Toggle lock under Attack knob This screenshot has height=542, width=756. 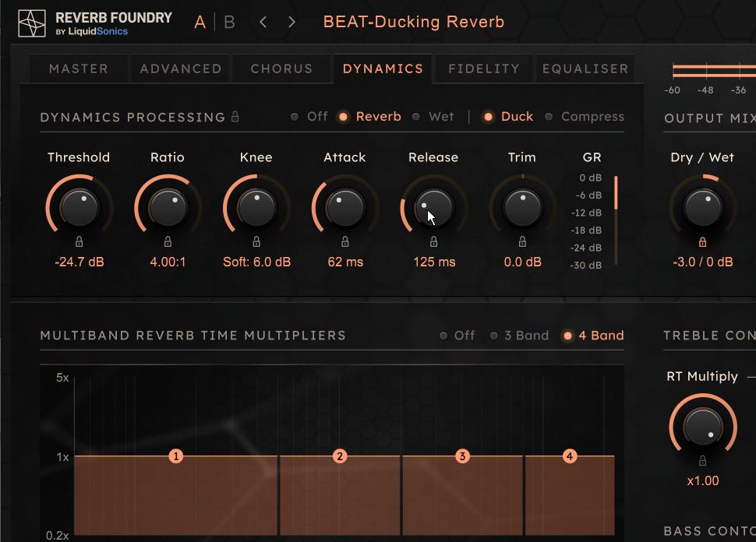pos(345,241)
